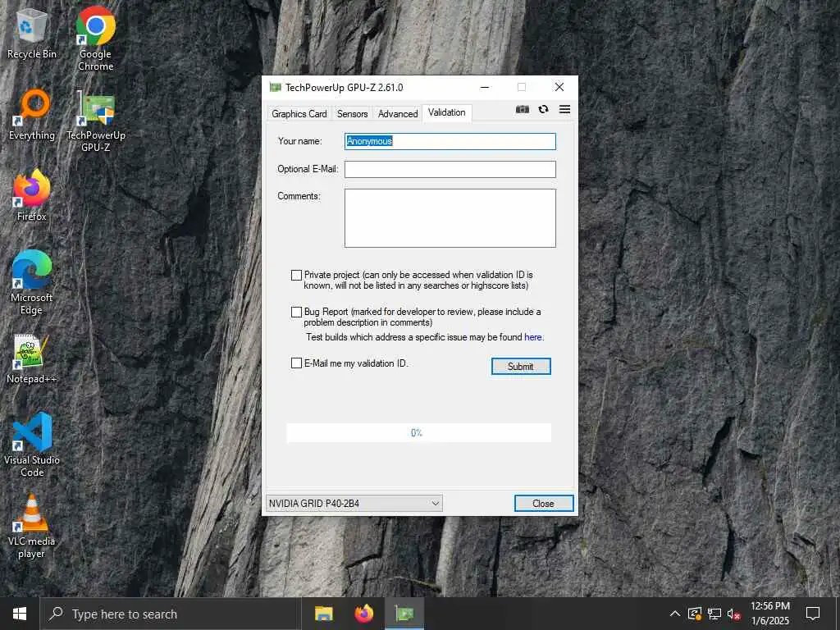Click the security warning tray icon
The image size is (840, 630).
[695, 614]
